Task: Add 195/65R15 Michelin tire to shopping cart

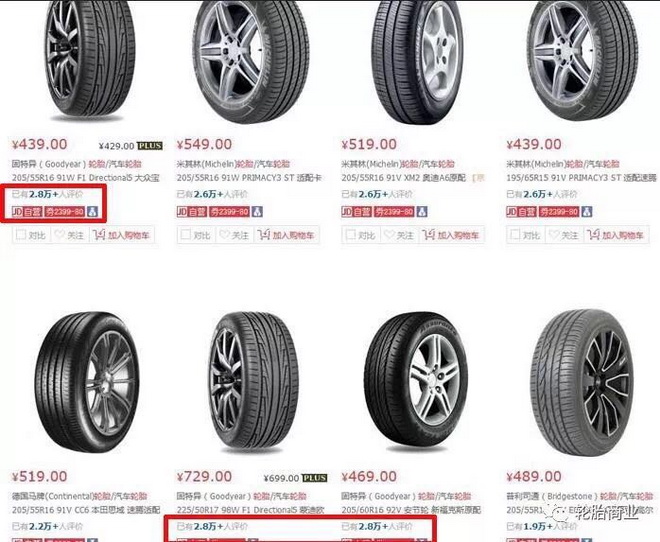Action: (616, 235)
